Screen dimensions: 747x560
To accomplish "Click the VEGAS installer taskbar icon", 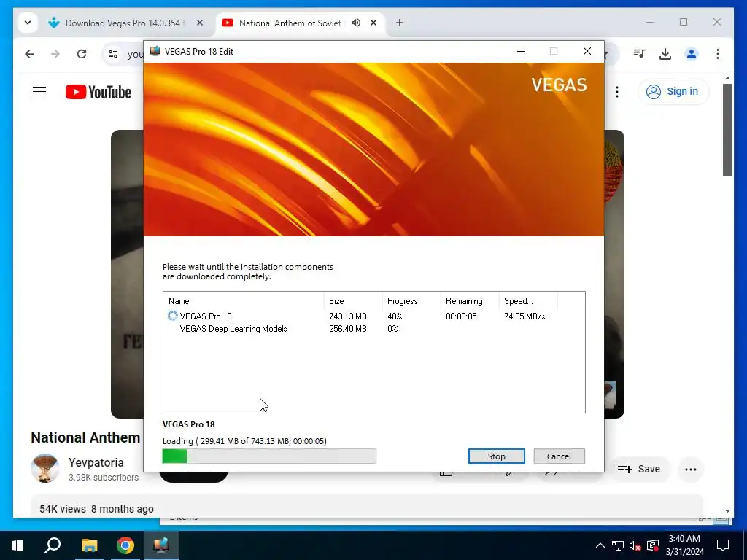I will coord(161,545).
